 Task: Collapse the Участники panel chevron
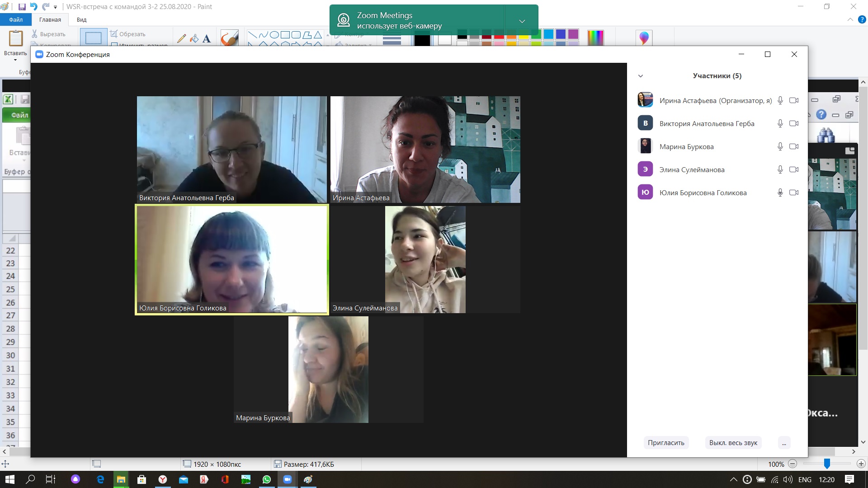click(640, 76)
